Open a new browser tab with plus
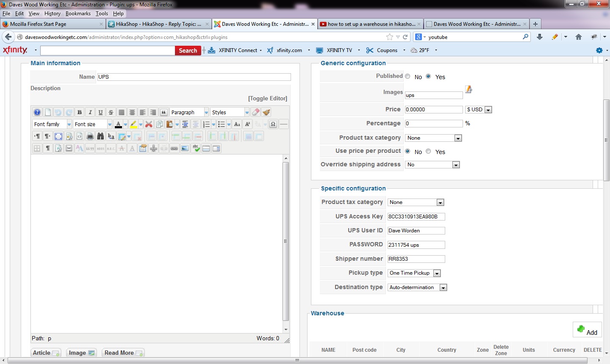Image resolution: width=610 pixels, height=364 pixels. point(535,24)
